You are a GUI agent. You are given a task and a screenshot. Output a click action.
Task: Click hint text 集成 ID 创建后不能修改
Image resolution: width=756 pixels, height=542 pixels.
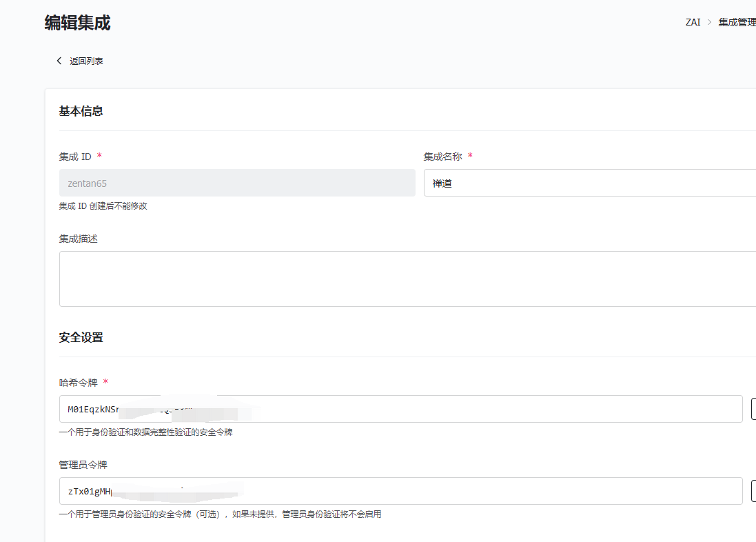point(103,206)
